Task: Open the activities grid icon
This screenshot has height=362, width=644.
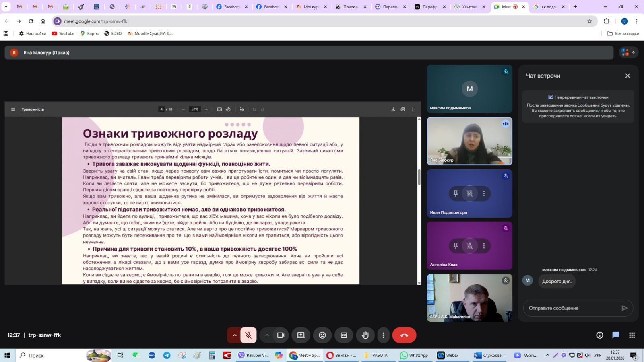Action: coord(632,335)
